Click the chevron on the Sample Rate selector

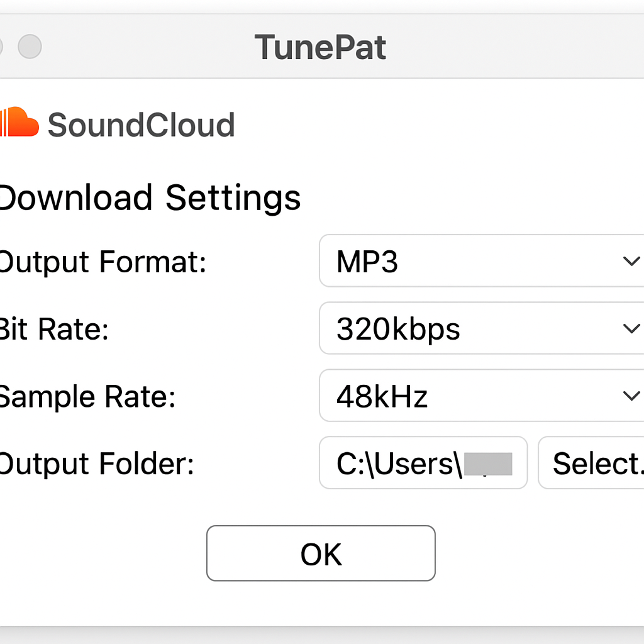click(x=631, y=396)
